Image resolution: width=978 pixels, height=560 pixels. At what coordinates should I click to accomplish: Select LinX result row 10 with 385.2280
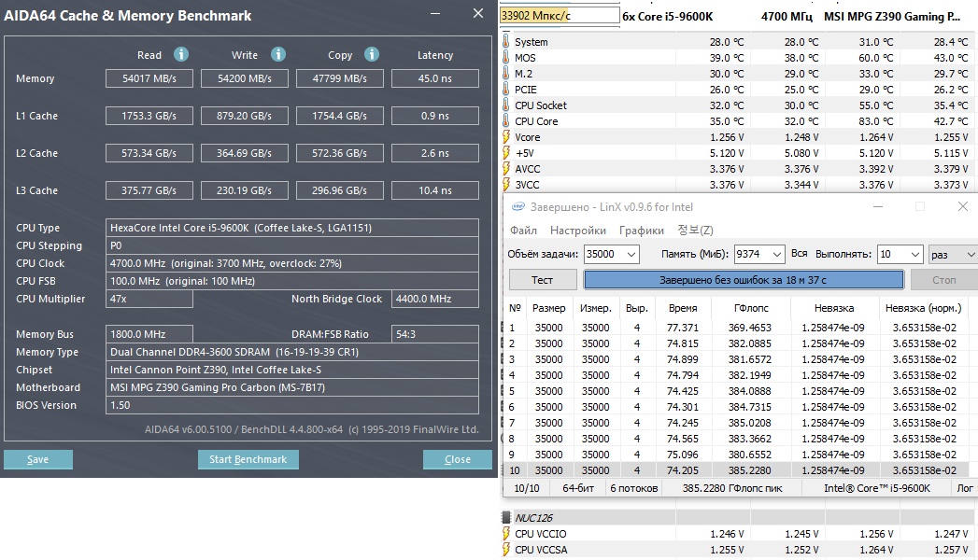coord(736,470)
